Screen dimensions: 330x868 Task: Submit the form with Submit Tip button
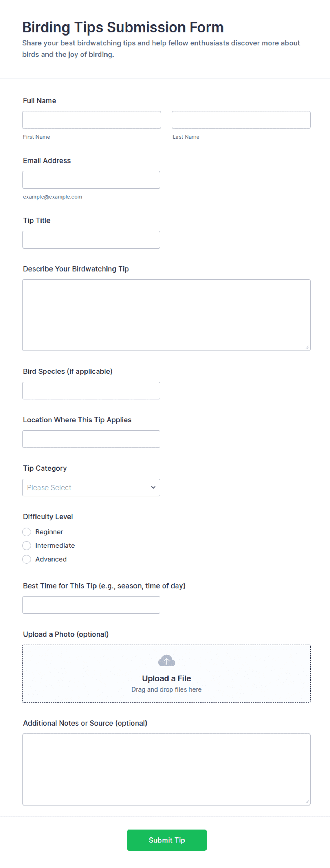(x=167, y=840)
